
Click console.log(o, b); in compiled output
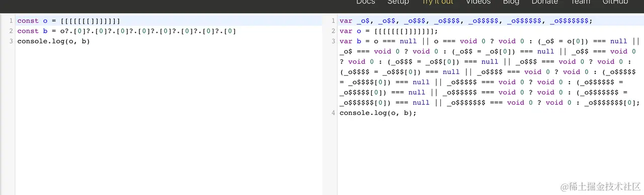378,112
